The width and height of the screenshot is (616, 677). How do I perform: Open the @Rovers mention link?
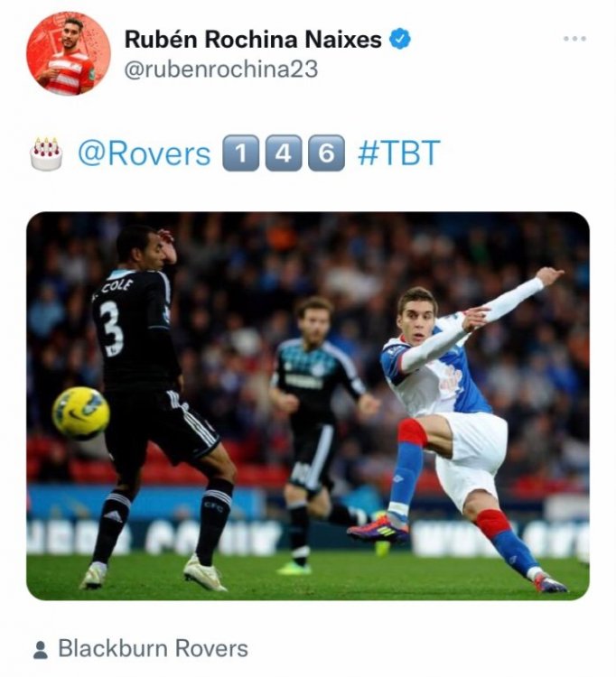(145, 153)
